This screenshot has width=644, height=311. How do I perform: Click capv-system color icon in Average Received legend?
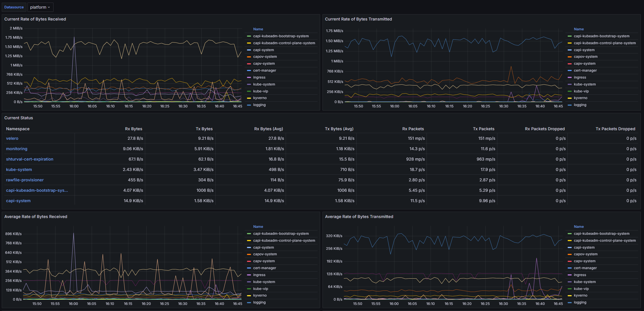coord(249,261)
